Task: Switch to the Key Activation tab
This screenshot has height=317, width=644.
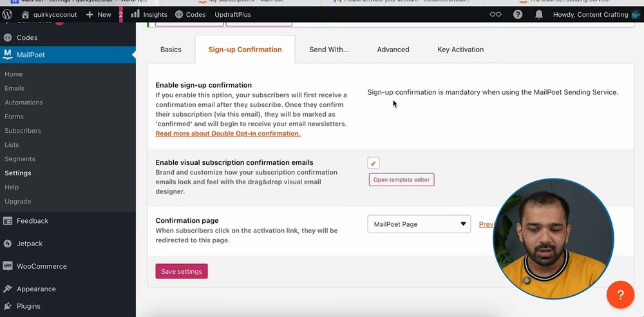Action: tap(460, 50)
